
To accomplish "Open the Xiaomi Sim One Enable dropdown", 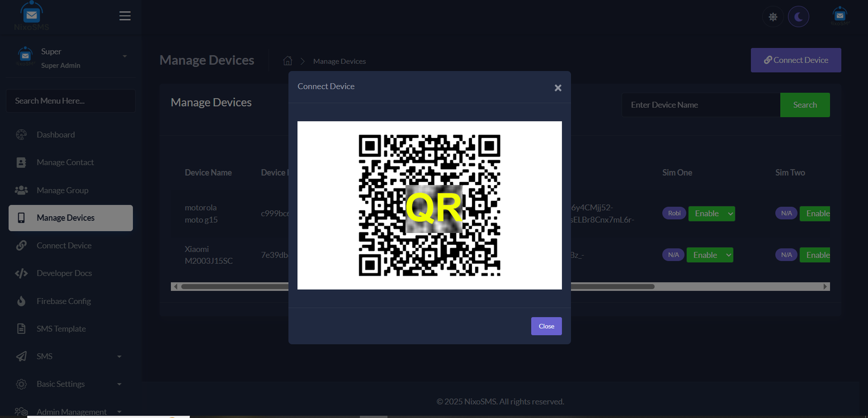I will click(x=710, y=255).
